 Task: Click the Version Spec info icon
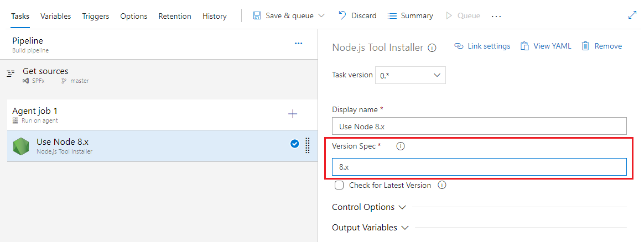(x=401, y=146)
